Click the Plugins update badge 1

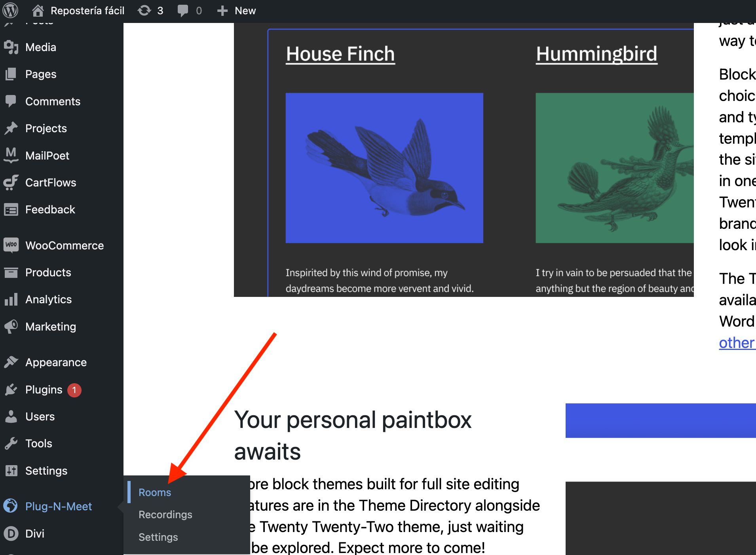74,390
